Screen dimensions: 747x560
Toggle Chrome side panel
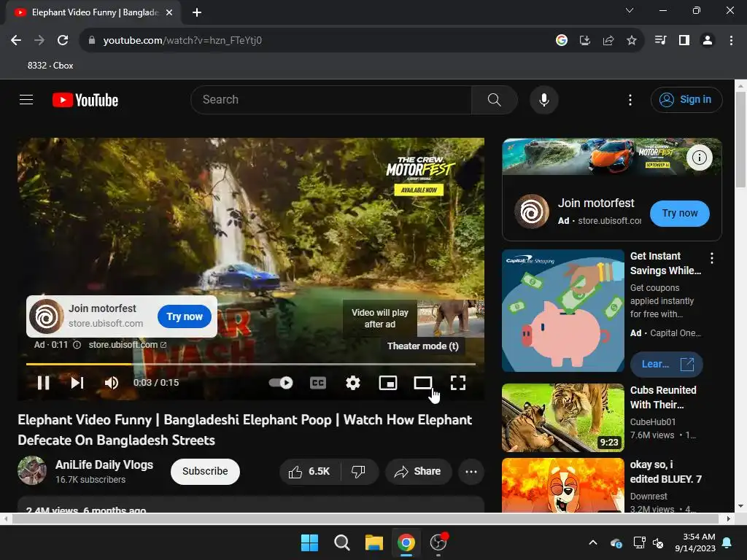point(684,41)
